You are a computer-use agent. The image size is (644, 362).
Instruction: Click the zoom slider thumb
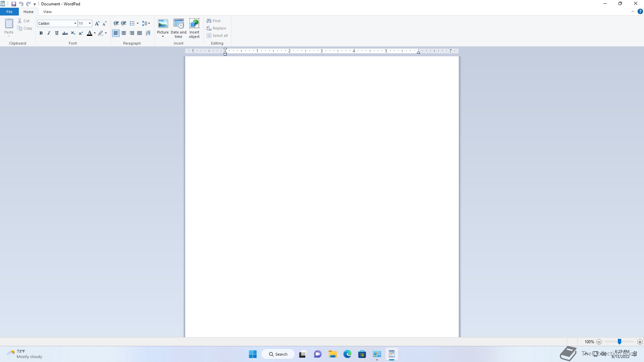pyautogui.click(x=620, y=342)
